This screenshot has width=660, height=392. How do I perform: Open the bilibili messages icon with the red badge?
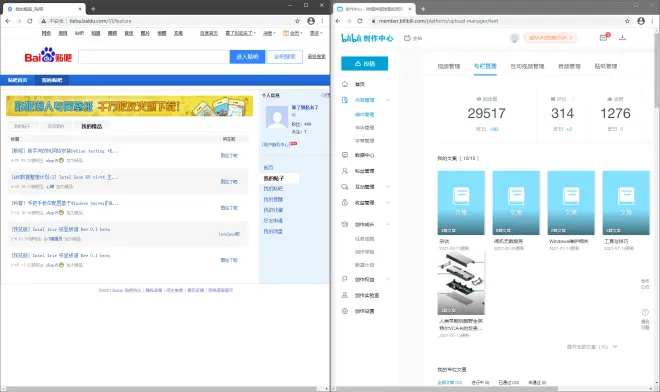(604, 37)
